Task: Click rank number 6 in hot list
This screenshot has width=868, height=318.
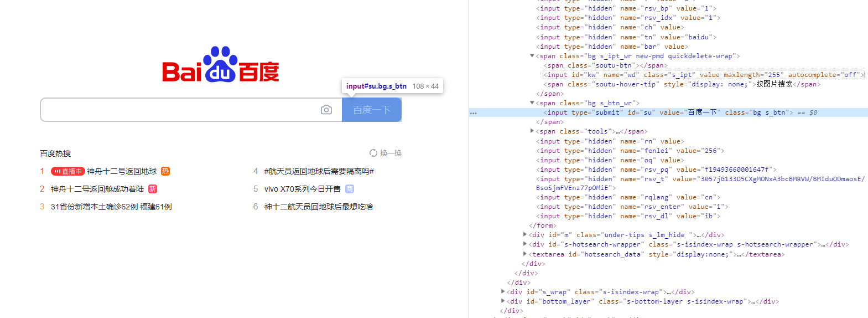Action: coord(256,207)
